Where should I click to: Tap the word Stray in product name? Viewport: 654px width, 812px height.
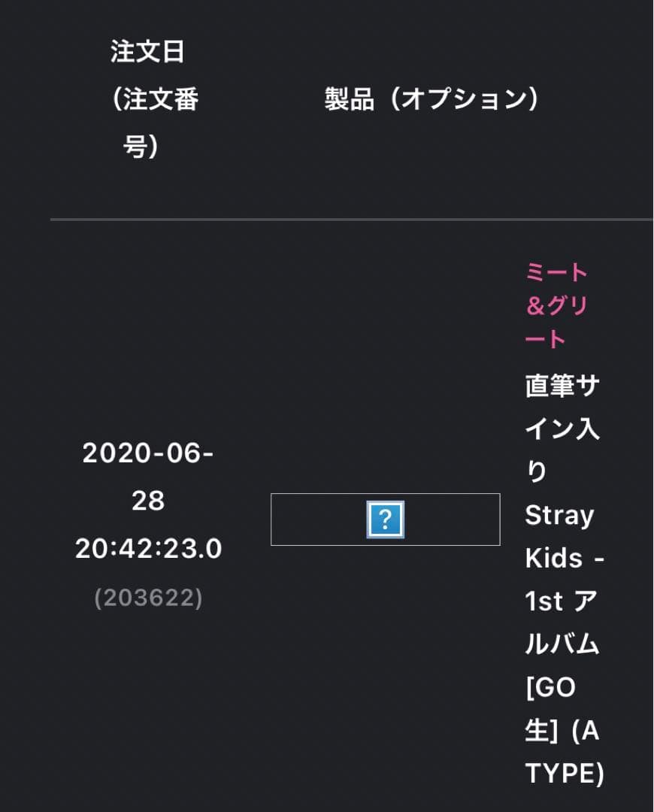point(559,516)
